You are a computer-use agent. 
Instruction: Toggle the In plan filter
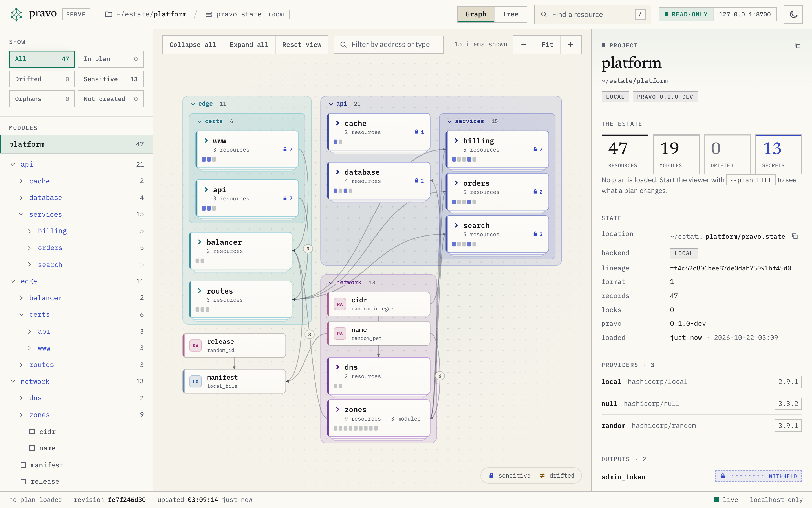click(x=111, y=59)
